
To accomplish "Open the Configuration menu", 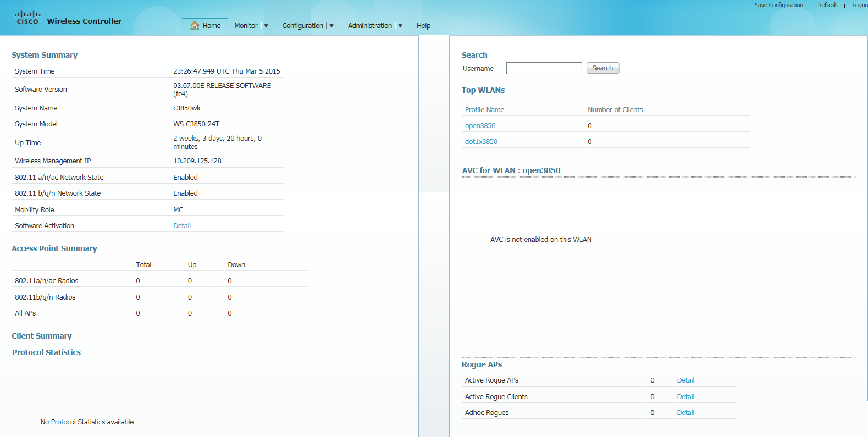I will coord(303,26).
